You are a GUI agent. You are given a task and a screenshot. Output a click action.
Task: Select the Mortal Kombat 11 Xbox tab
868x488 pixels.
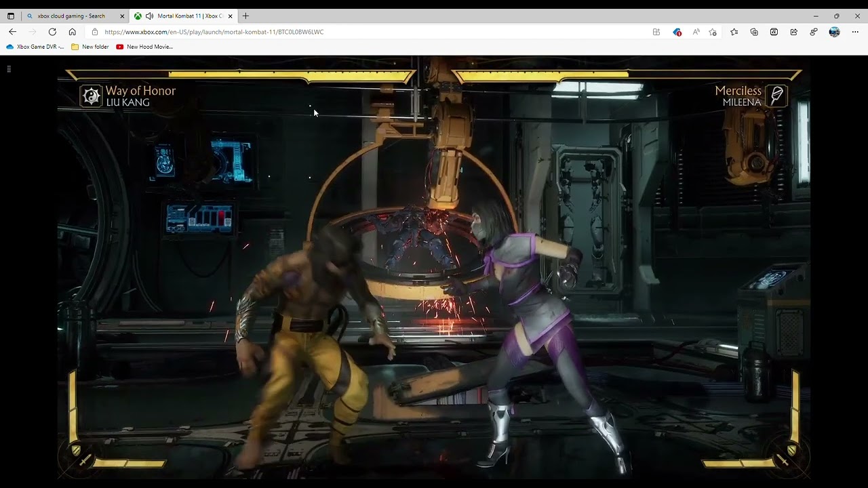point(183,16)
